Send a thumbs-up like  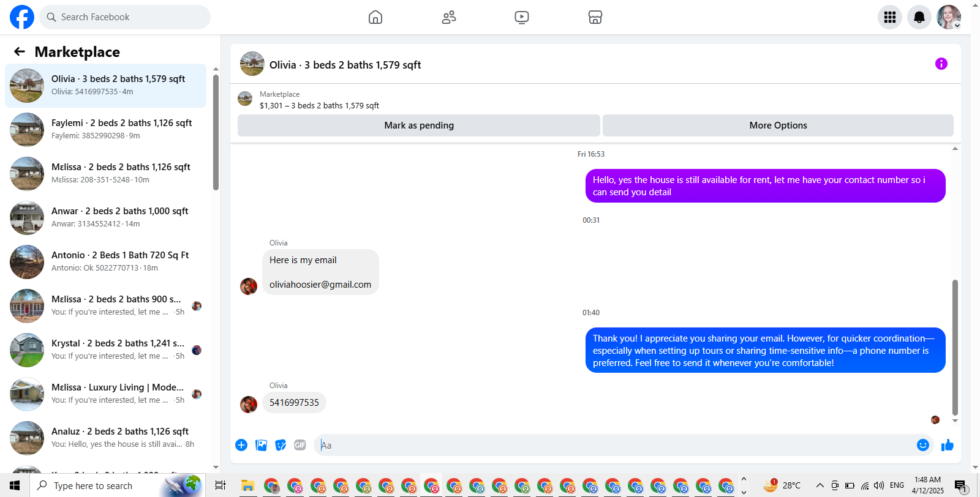pyautogui.click(x=948, y=445)
